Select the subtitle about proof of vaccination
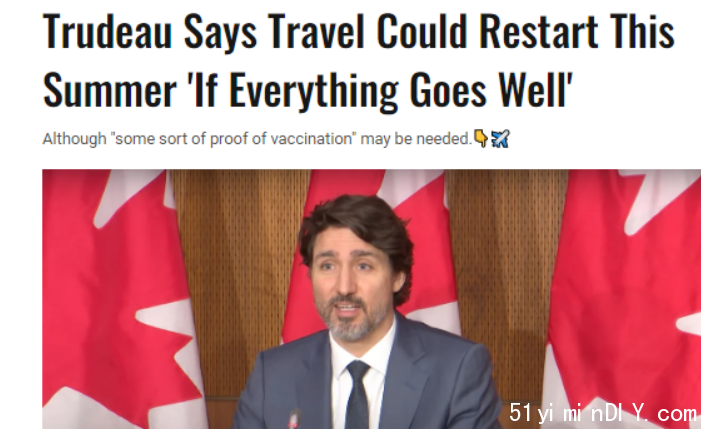 point(258,139)
